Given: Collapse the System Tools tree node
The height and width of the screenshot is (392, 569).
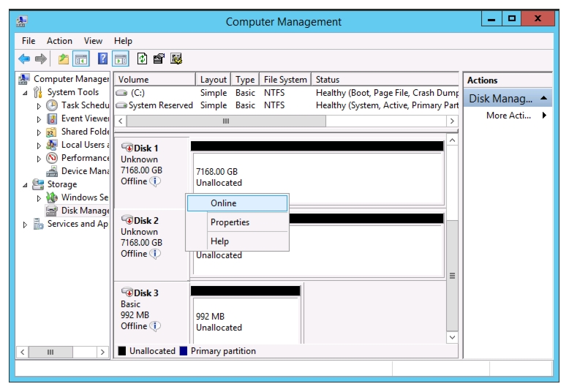Looking at the screenshot, I should (25, 93).
